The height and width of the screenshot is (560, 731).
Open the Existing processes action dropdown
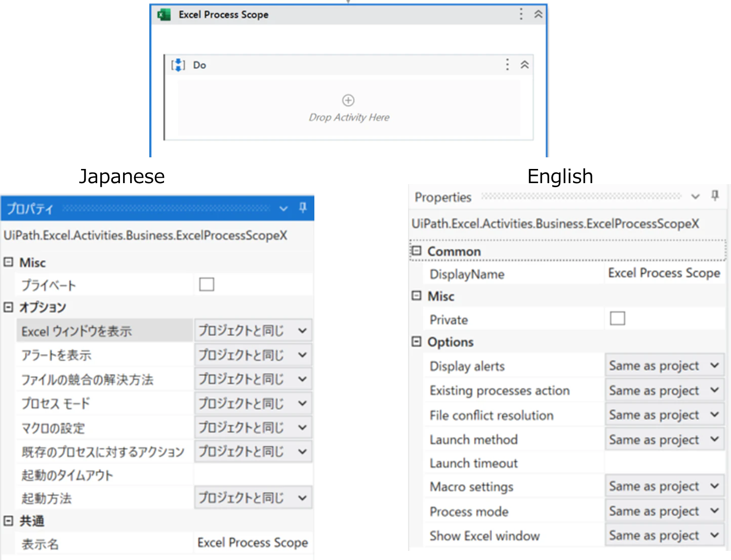click(664, 390)
